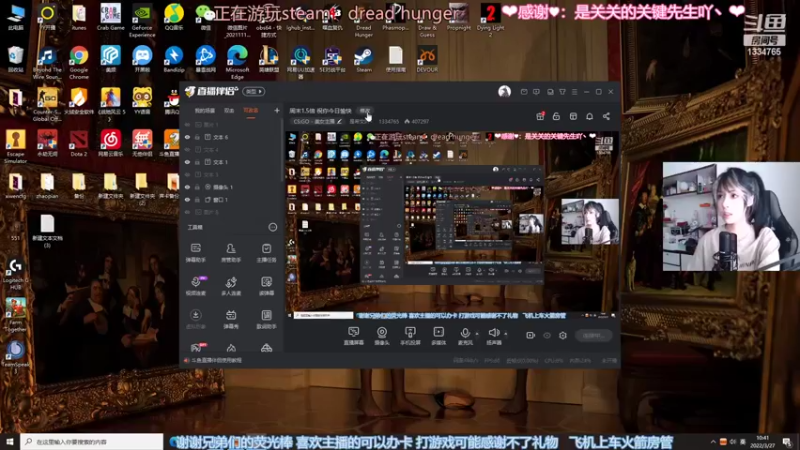The width and height of the screenshot is (800, 450).
Task: Share the stream via the share icon
Action: pyautogui.click(x=606, y=116)
